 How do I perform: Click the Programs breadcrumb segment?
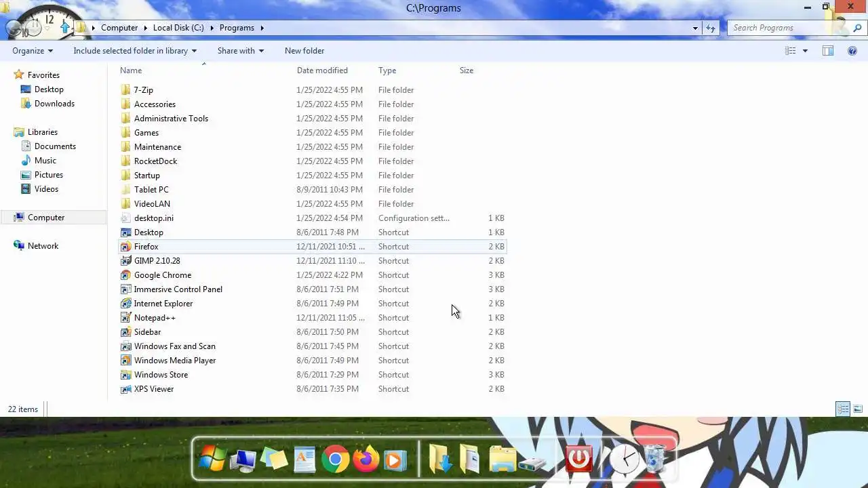237,28
